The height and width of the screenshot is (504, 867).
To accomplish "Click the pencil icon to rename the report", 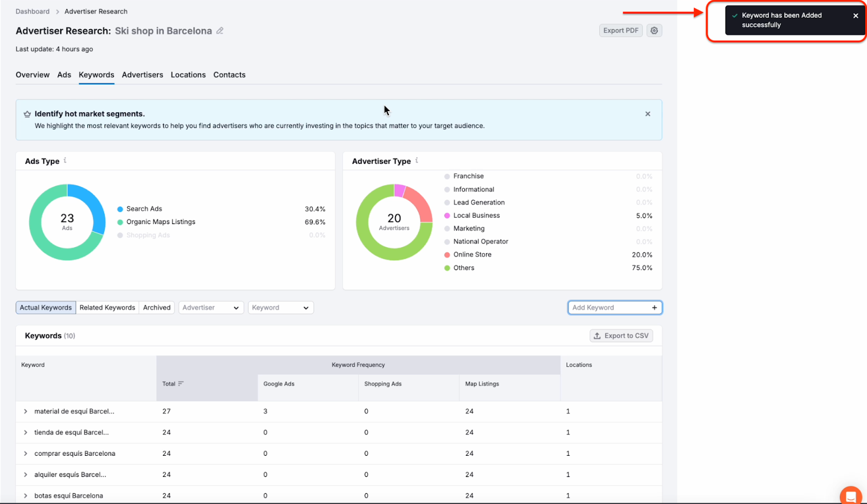I will 219,31.
